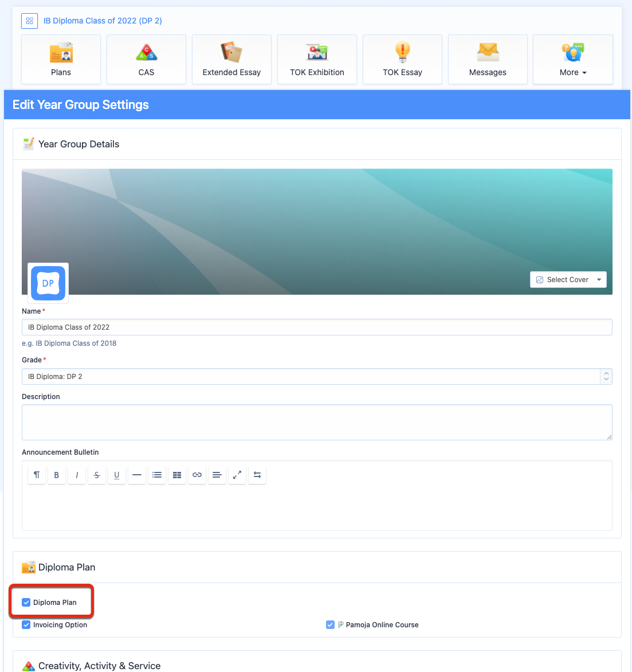Click the Name input field
The height and width of the screenshot is (672, 632).
coord(317,327)
